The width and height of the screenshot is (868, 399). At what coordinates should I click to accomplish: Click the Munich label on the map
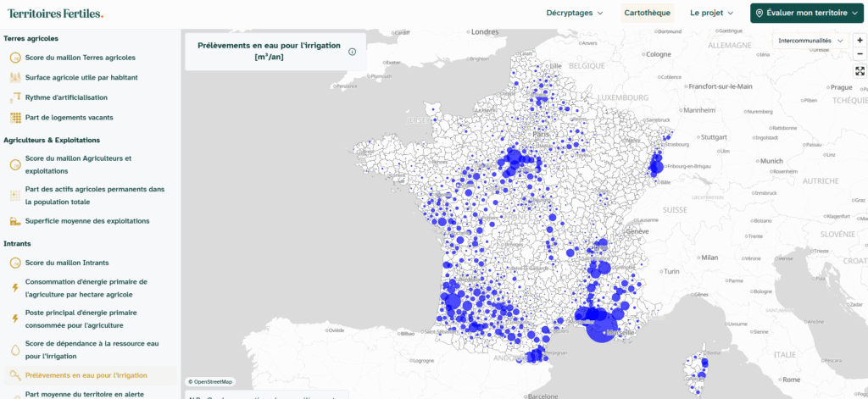coord(771,161)
